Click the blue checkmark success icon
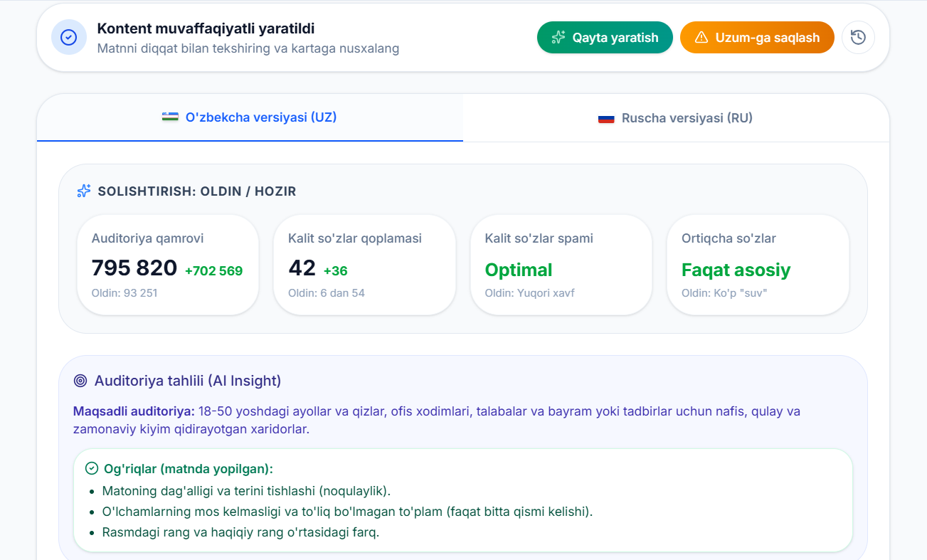Viewport: 927px width, 560px height. (x=69, y=38)
